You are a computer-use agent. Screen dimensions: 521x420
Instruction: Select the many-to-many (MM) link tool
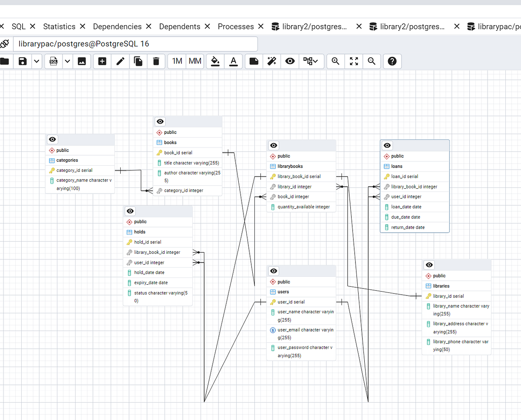[195, 61]
